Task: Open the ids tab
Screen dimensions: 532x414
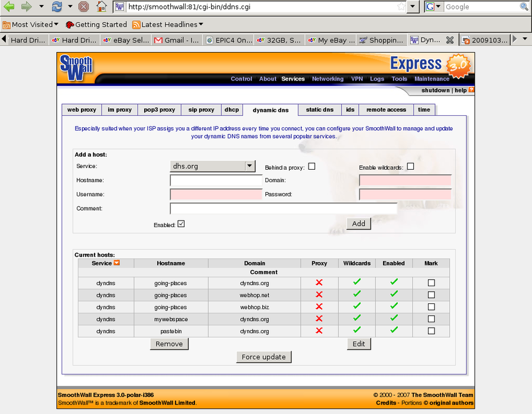Action: [350, 109]
